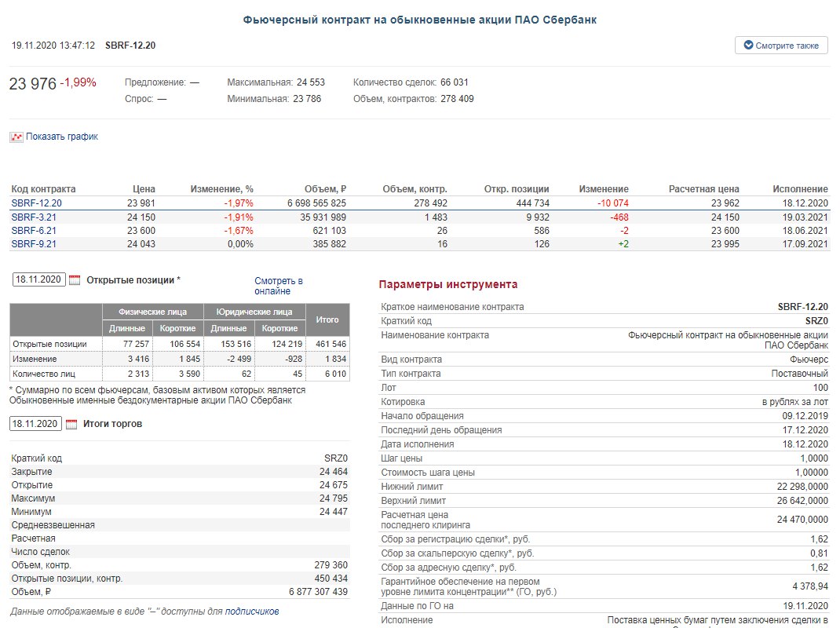Click the 'Нижний лимит' value 22 298,0000

point(802,486)
